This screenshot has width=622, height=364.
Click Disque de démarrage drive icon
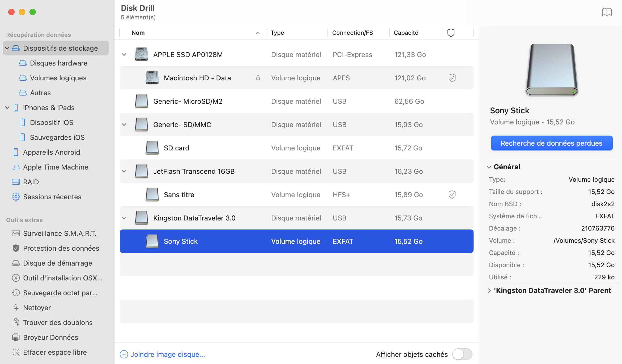tap(16, 263)
